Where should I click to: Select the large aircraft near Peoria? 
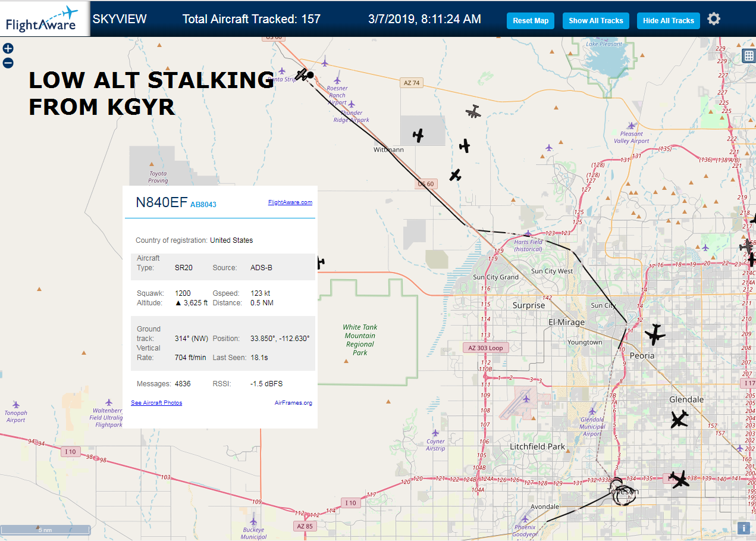[x=655, y=334]
